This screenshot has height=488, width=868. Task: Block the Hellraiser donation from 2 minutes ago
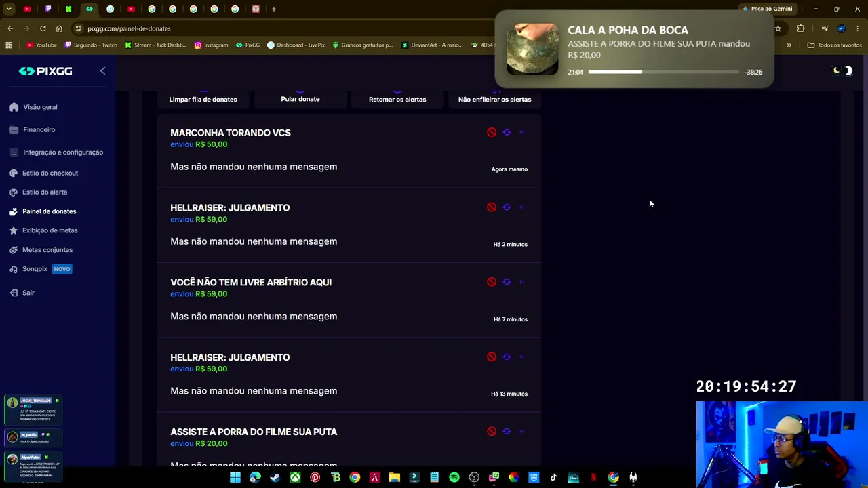coord(492,207)
